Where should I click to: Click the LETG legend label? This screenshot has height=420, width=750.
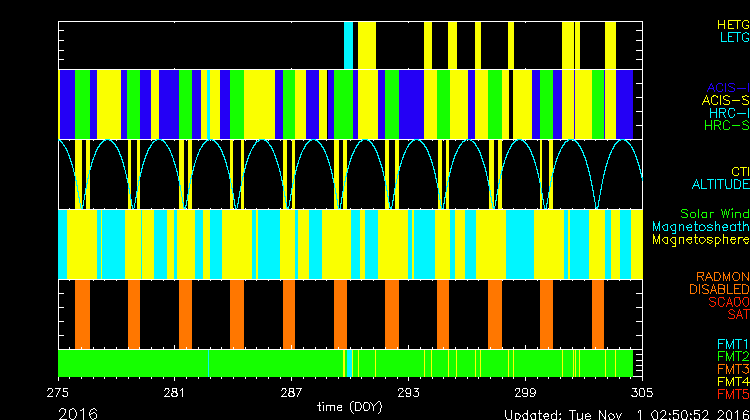click(x=733, y=38)
